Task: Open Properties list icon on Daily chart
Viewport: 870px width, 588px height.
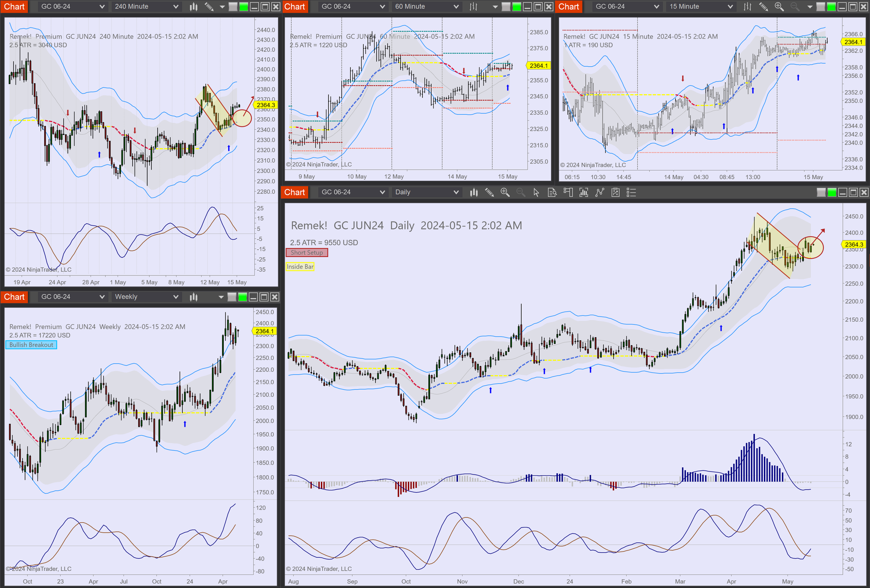Action: 631,192
